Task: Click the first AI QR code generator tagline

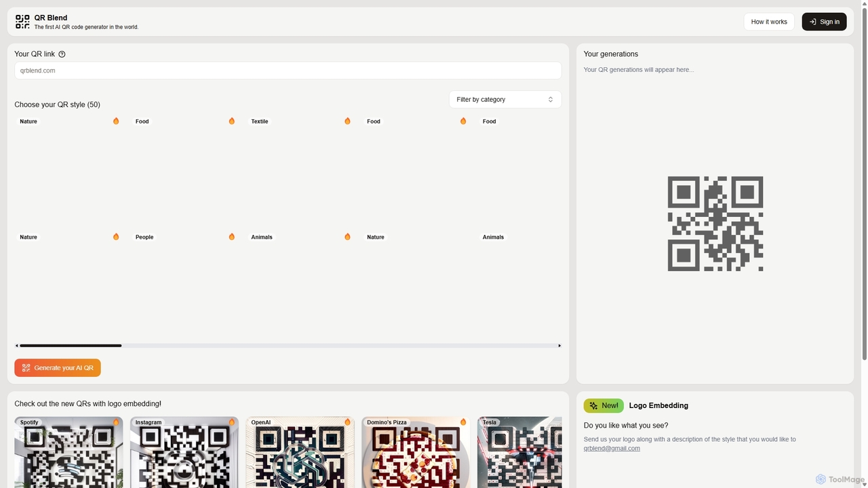Action: (86, 27)
